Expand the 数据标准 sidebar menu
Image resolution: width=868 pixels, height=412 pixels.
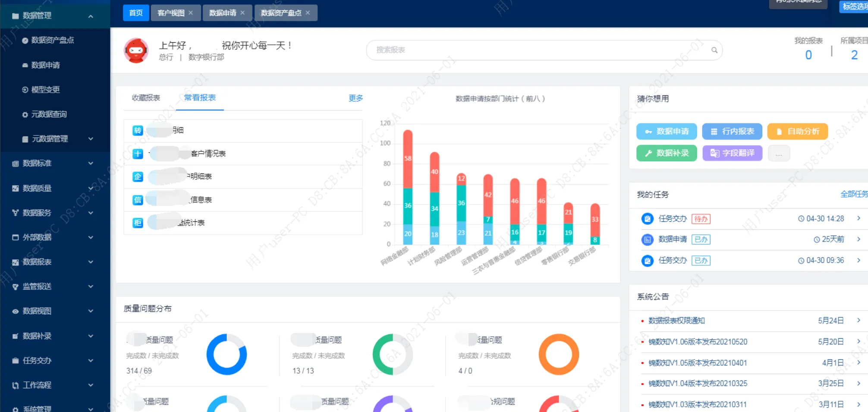tap(91, 164)
